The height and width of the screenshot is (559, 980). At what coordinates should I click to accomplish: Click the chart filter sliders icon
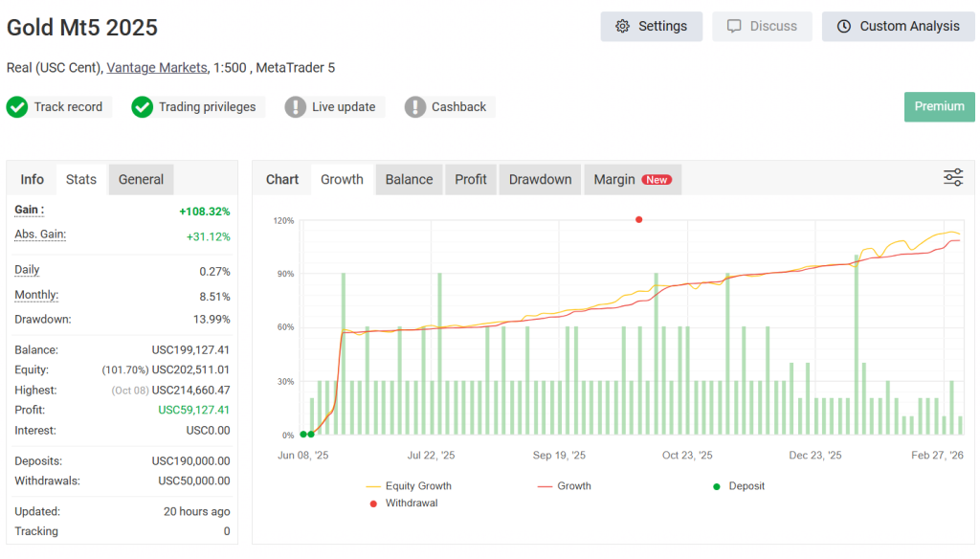[x=952, y=177]
